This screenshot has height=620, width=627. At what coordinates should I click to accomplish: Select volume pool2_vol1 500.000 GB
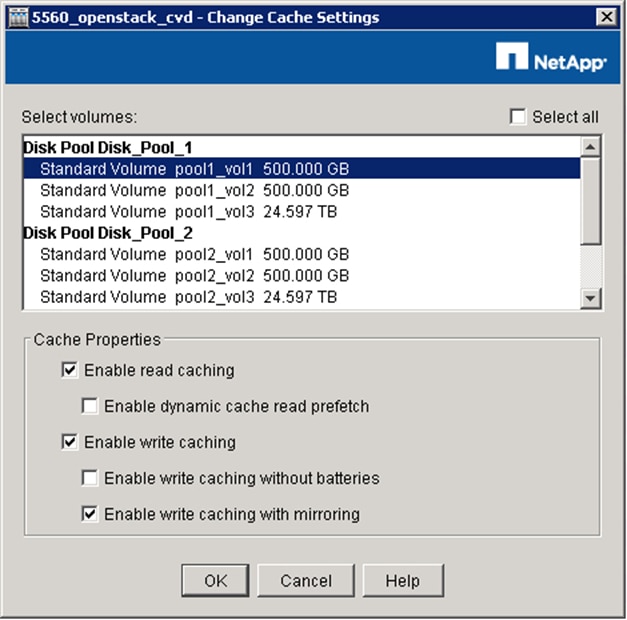[302, 254]
